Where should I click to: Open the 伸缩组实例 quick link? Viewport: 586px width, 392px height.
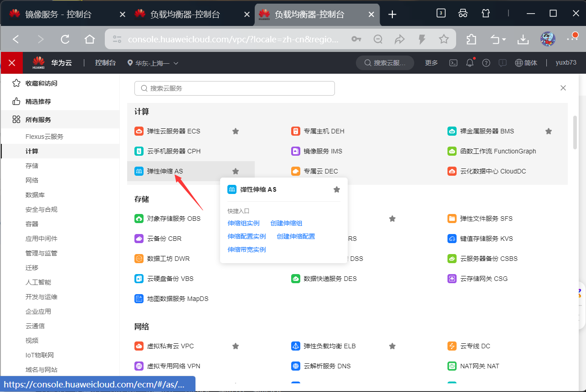coord(243,223)
